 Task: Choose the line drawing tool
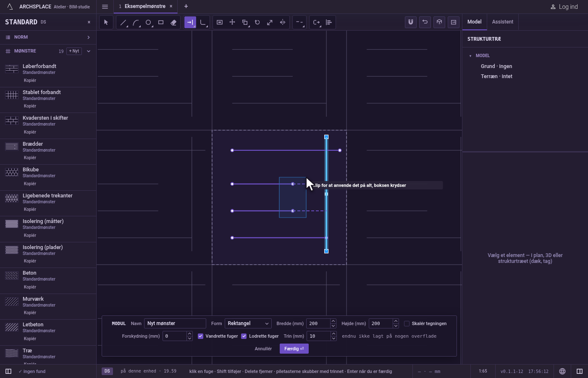coord(123,22)
